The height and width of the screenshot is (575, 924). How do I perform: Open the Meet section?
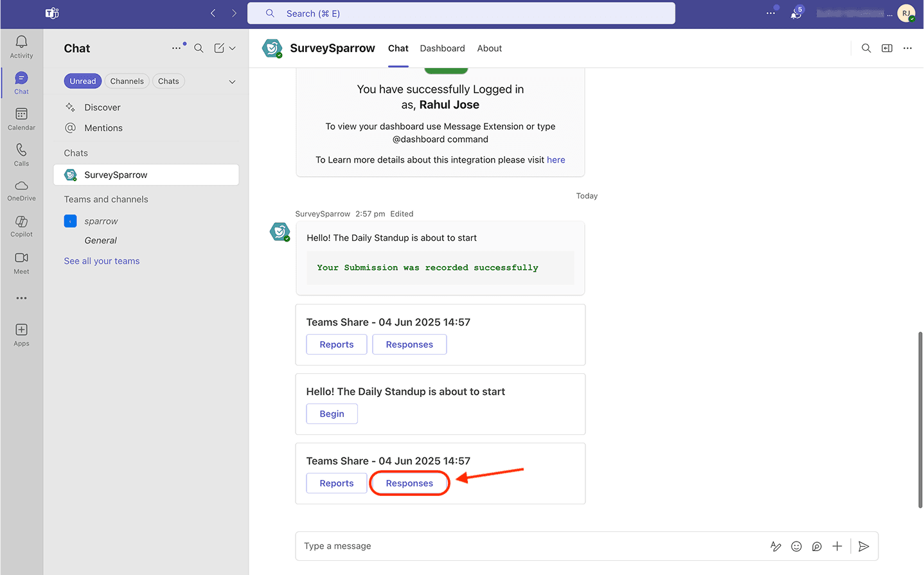tap(21, 262)
